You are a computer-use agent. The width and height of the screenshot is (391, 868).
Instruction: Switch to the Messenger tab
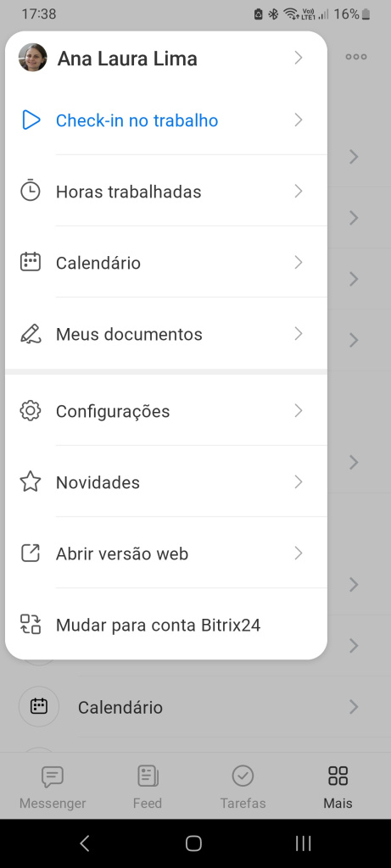click(53, 787)
